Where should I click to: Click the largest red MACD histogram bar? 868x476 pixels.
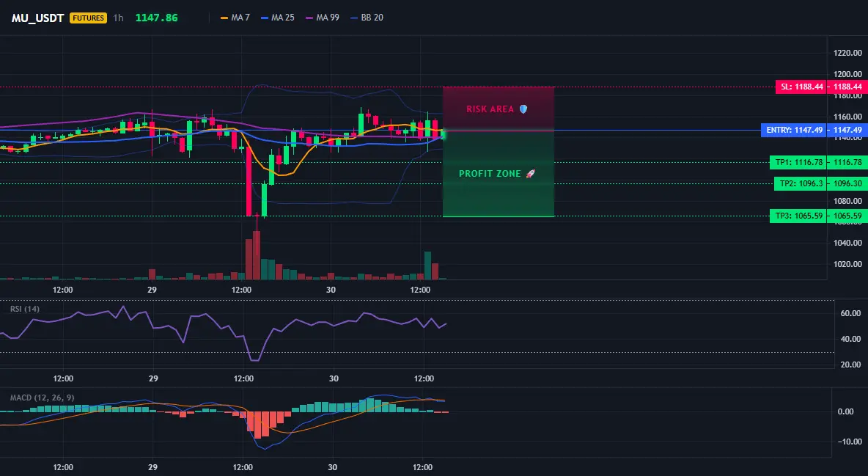(x=257, y=424)
